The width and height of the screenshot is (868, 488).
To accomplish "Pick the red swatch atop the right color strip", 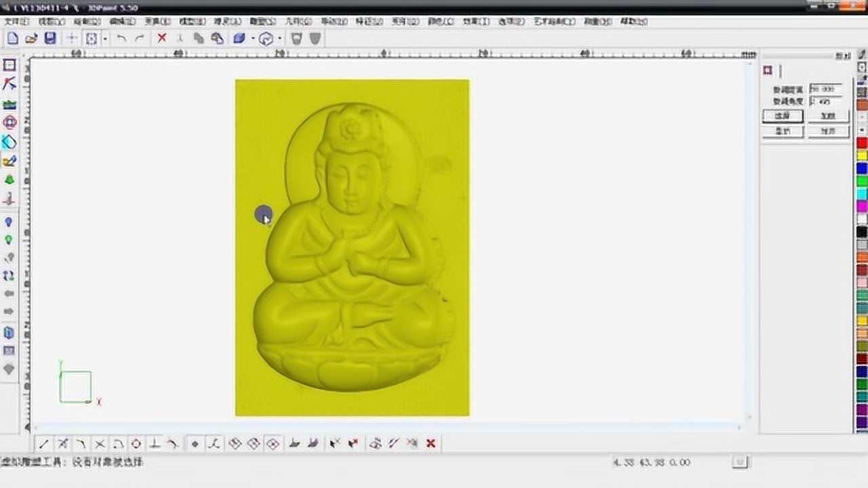I will (861, 142).
